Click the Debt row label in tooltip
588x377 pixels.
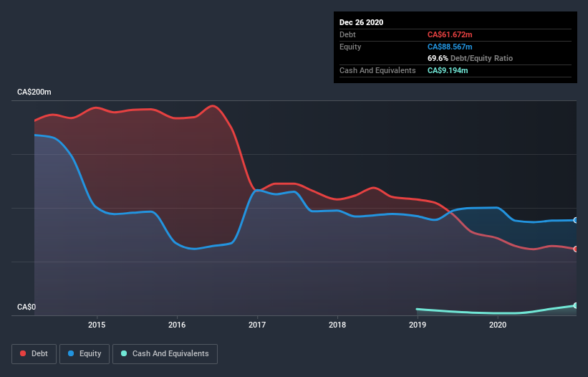tap(347, 34)
